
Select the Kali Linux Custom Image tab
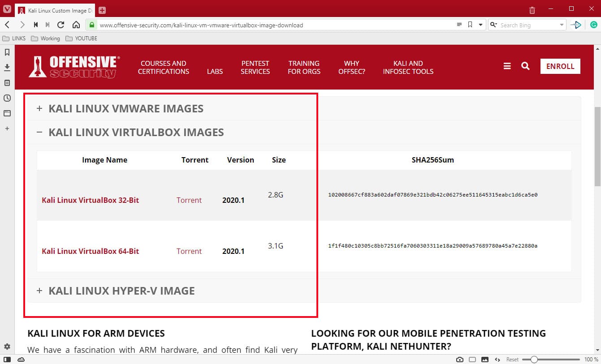tap(55, 10)
